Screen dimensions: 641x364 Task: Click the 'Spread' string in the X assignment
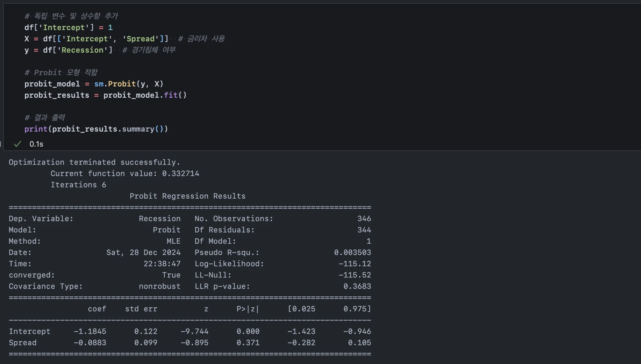click(x=140, y=39)
